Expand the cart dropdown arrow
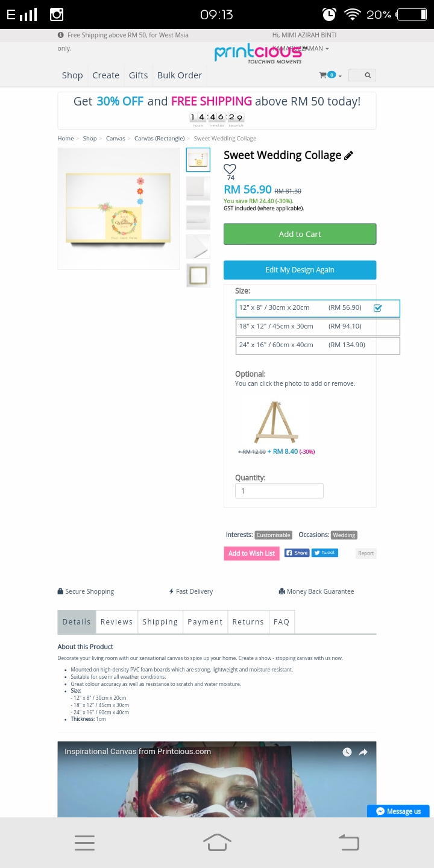434x868 pixels. click(340, 76)
